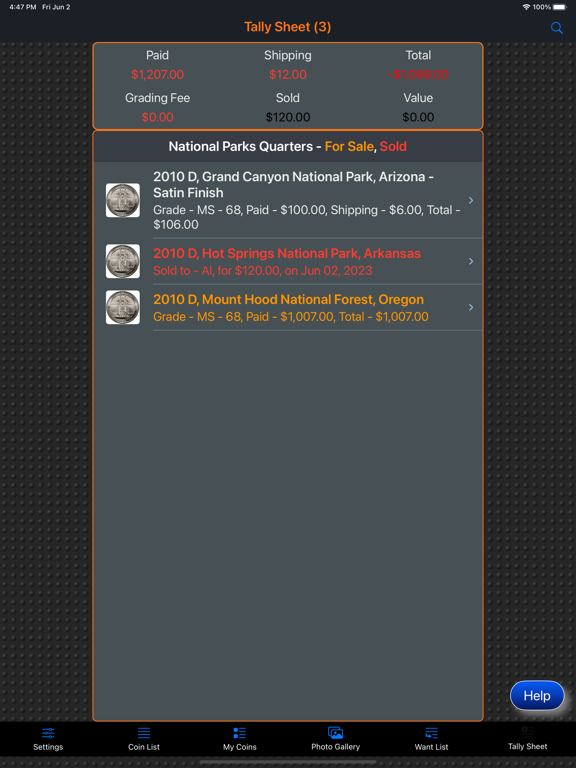Select 2010 D, Mount Hood National Forest, Oregon
This screenshot has height=768, width=576.
click(288, 300)
